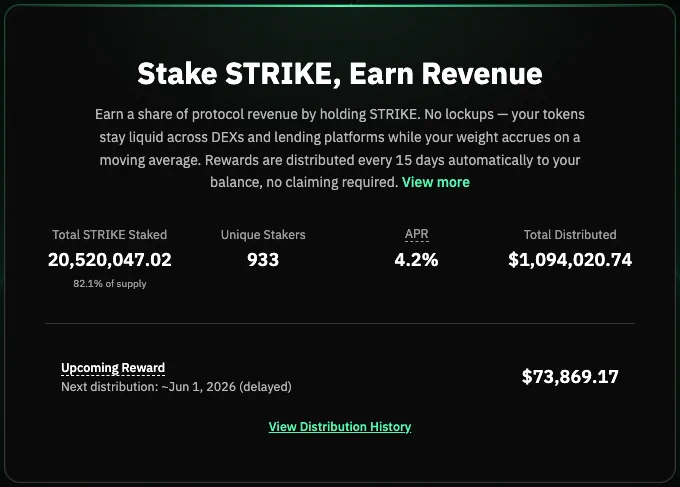Click the $73,869.17 upcoming reward amount
Screen dimensions: 680x487
click(x=570, y=376)
